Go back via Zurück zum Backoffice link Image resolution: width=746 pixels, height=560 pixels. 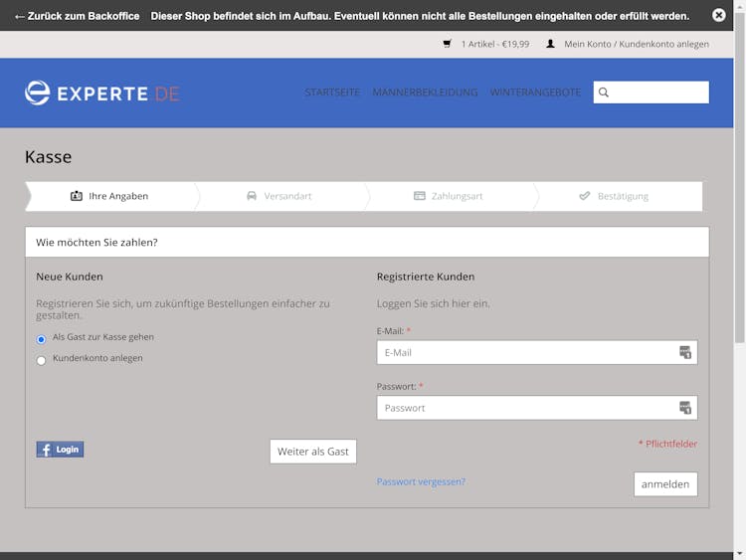(x=77, y=16)
